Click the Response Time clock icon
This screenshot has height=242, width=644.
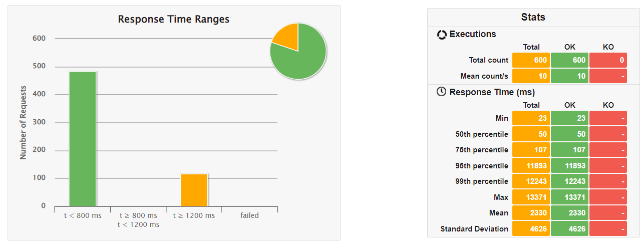coord(441,92)
